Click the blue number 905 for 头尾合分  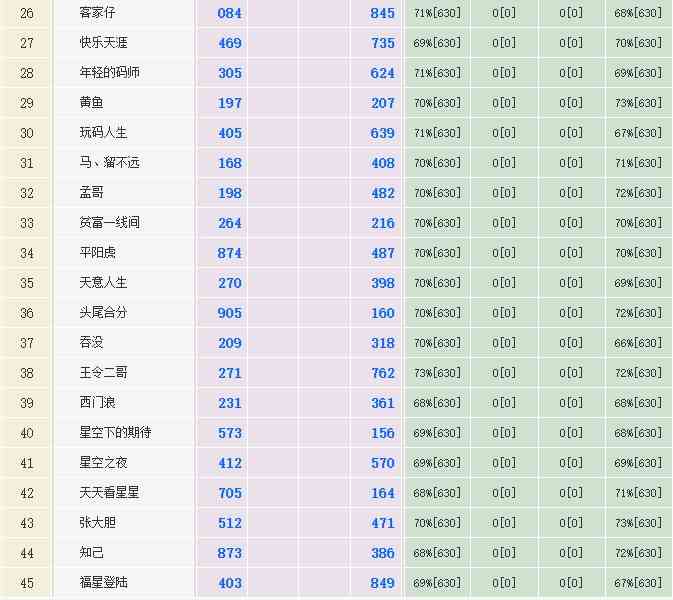pos(230,313)
